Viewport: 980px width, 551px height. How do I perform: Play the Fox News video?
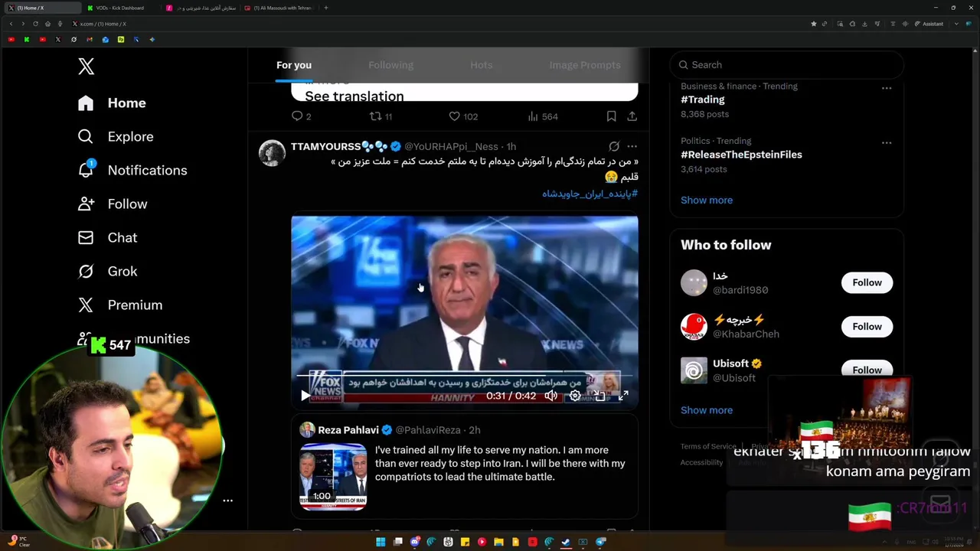(305, 396)
